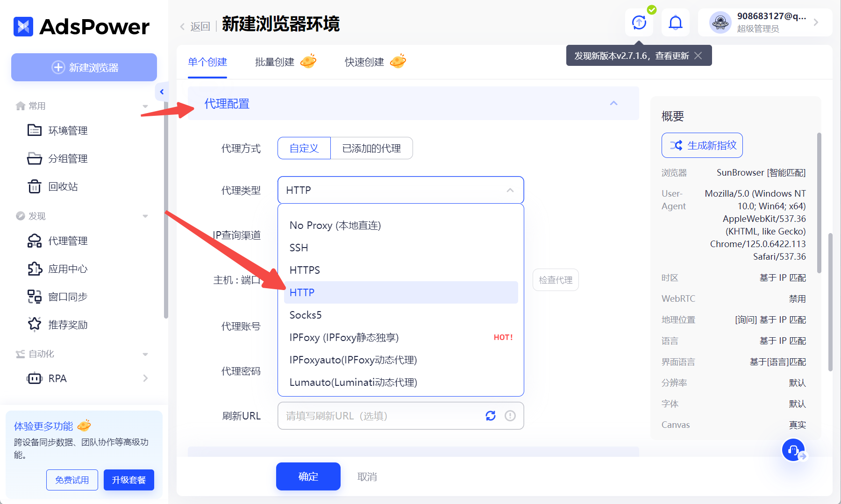841x504 pixels.
Task: Choose Lumauto(Luminati动态代理) option
Action: point(401,382)
